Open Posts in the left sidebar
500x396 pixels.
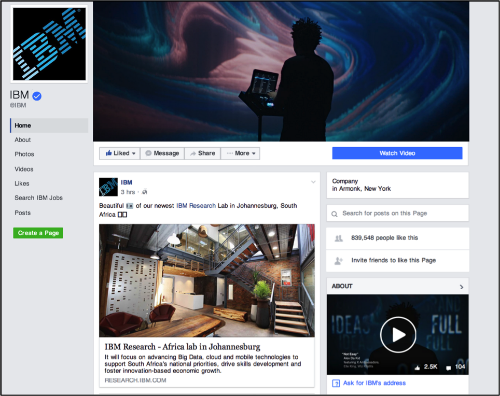(x=22, y=213)
